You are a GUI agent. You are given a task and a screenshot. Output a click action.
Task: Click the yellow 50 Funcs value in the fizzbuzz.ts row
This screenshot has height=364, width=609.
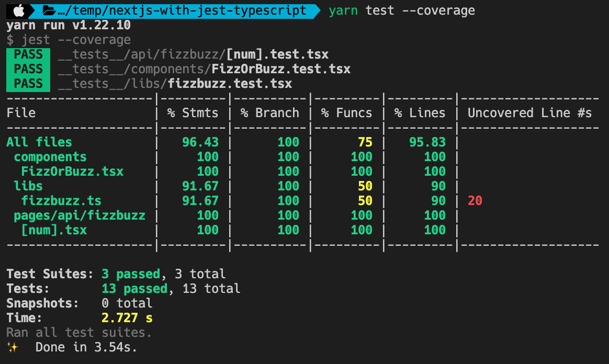click(x=365, y=201)
